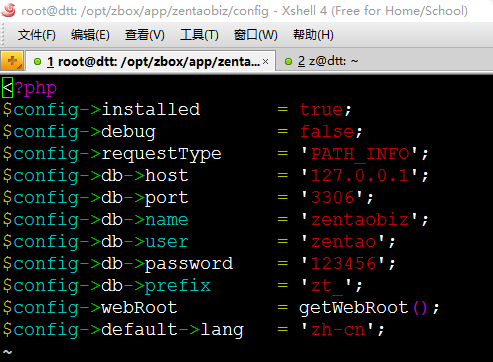Click green status dot on tab 1
493x362 pixels.
click(38, 62)
